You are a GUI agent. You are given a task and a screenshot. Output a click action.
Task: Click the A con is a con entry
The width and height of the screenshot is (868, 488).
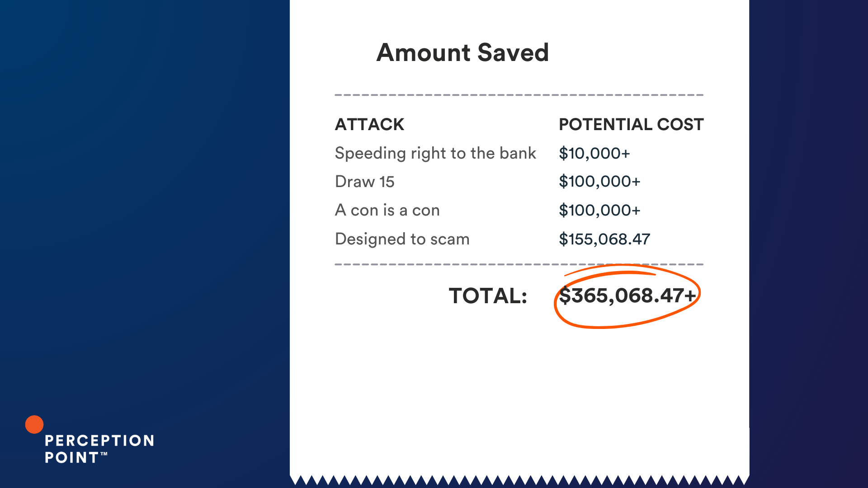387,210
